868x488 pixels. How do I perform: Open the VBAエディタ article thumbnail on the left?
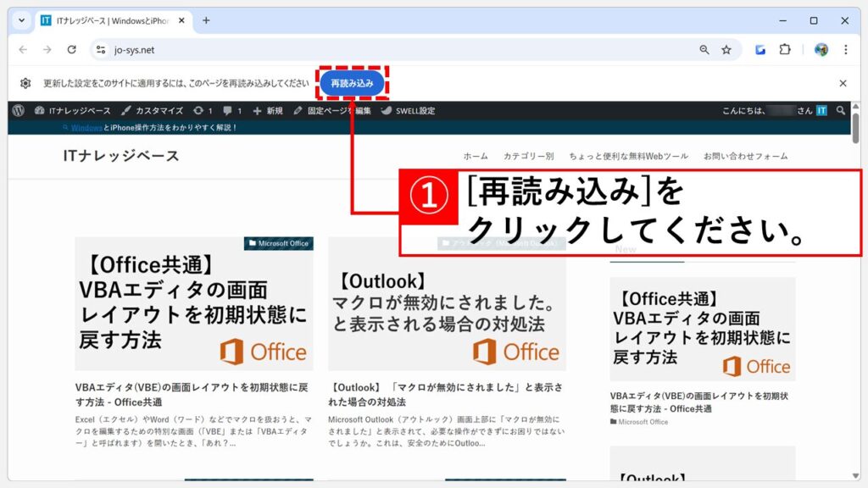[x=194, y=303]
